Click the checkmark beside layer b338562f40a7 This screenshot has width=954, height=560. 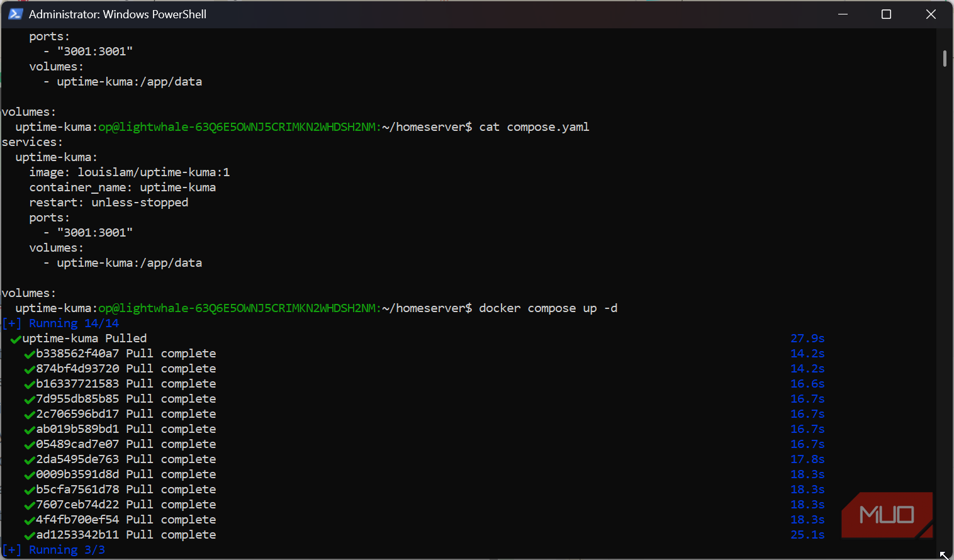[x=30, y=354]
